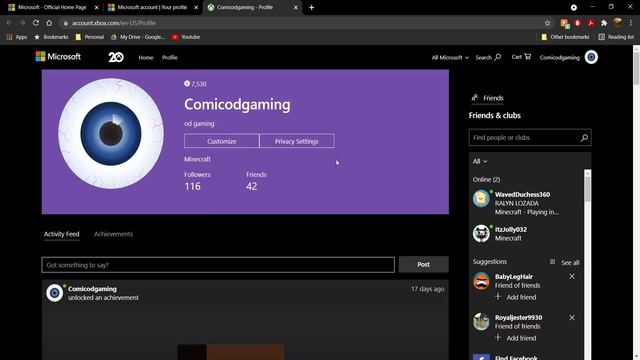The image size is (640, 360).
Task: Open the My Drive - Google bookmark
Action: (x=138, y=37)
